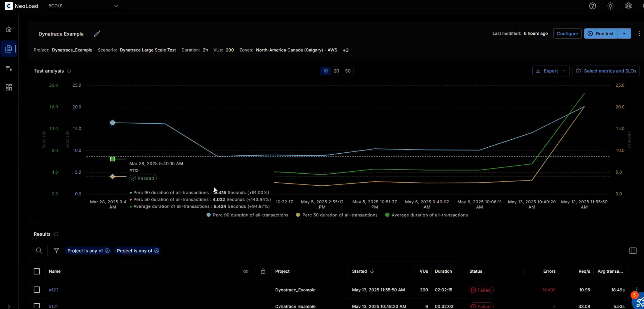
Task: Sort by the Duration column header
Action: (443, 272)
